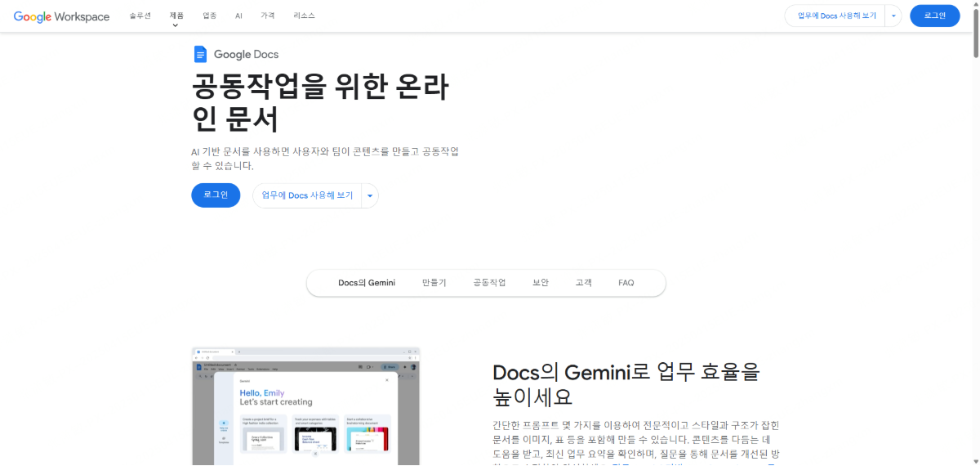Click 업무에 Docs 사용해 보기 in the header
This screenshot has width=980, height=466.
[x=836, y=16]
